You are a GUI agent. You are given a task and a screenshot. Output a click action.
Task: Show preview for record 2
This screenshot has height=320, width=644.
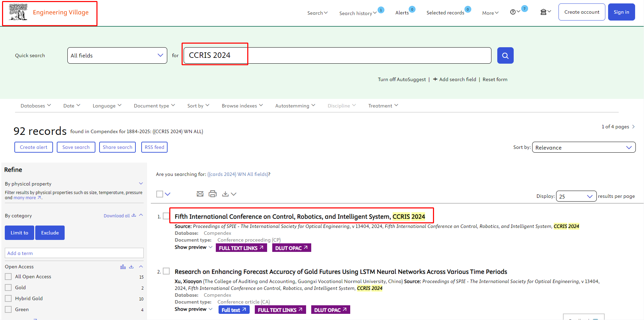coord(194,309)
